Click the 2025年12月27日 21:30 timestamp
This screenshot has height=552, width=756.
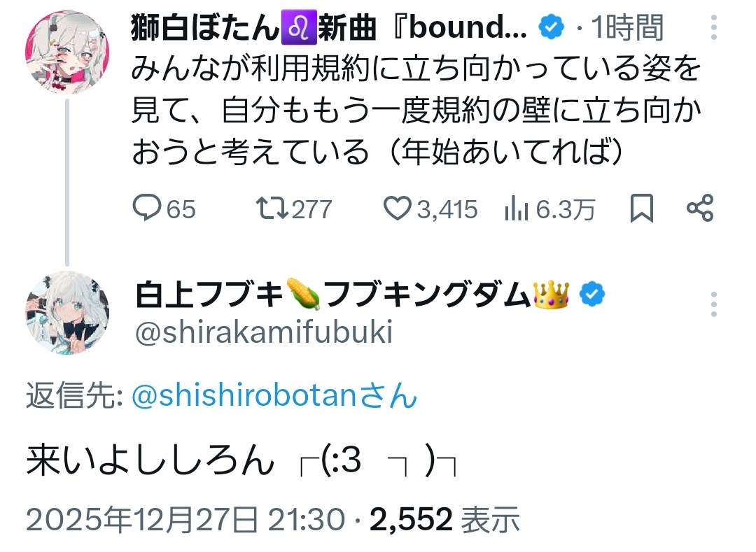click(185, 519)
